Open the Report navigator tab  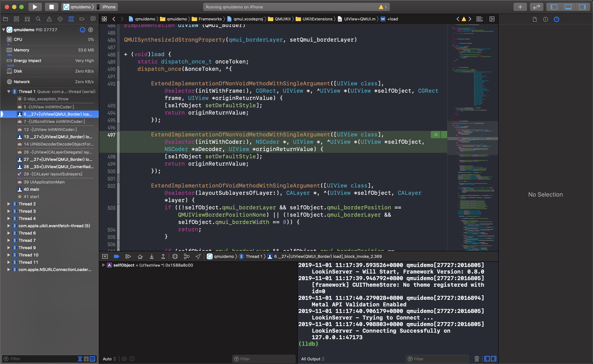(93, 19)
